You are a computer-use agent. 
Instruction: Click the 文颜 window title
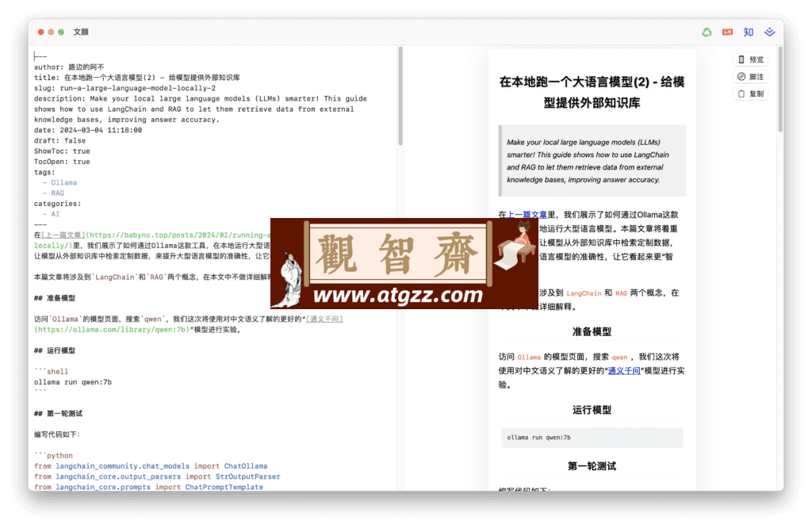[x=81, y=32]
